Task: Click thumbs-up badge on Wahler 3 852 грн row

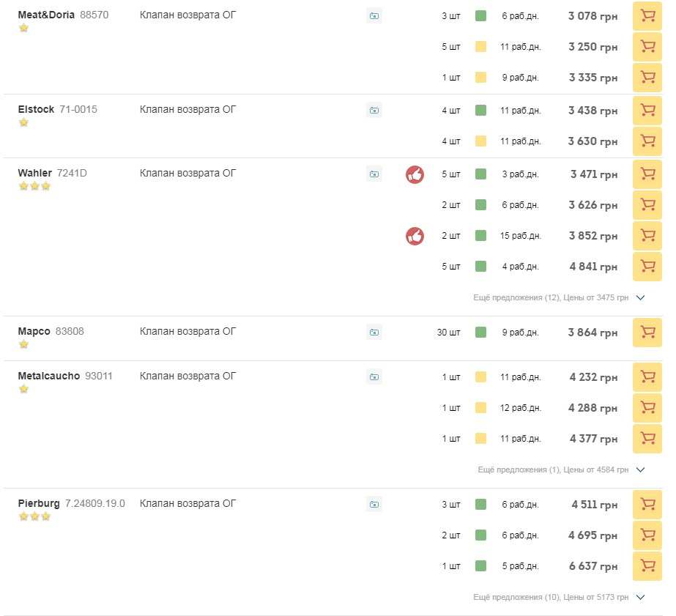Action: pos(415,237)
